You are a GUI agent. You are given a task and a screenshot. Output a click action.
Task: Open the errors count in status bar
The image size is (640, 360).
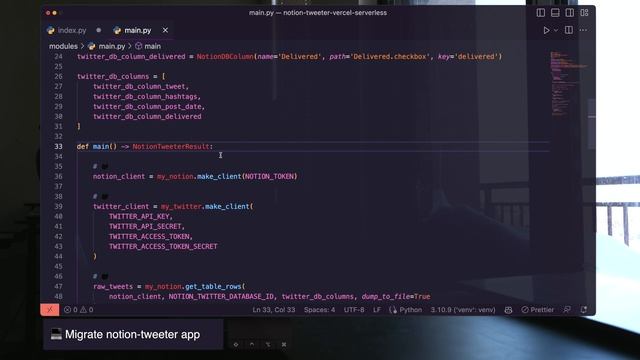[x=71, y=310]
